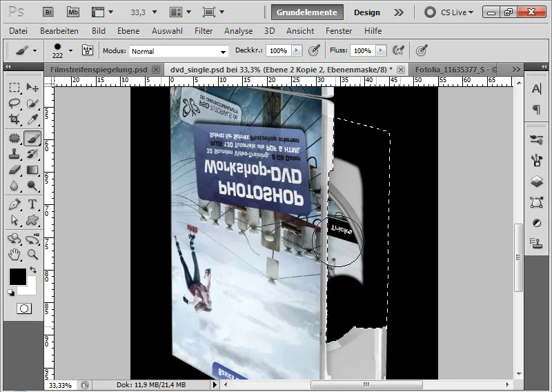Reset default foreground and background colors
The height and width of the screenshot is (392, 552).
click(11, 293)
